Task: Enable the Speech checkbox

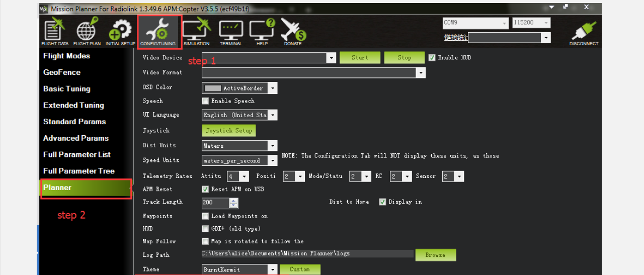Action: click(x=205, y=101)
